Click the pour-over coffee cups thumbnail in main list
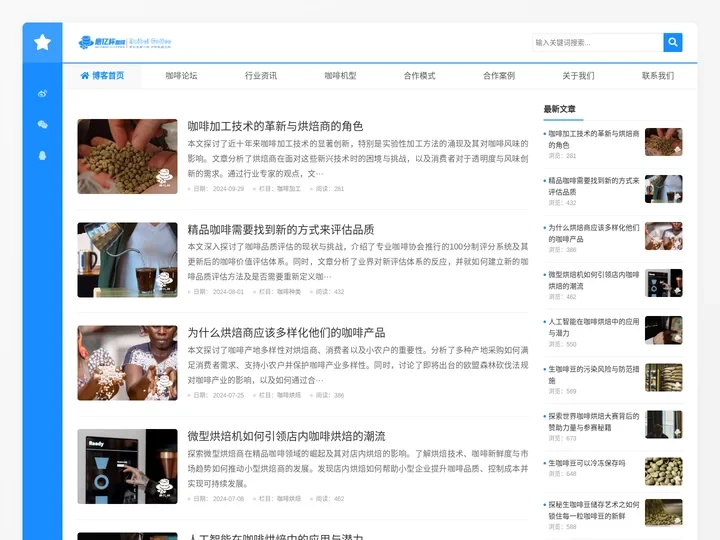 tap(127, 260)
